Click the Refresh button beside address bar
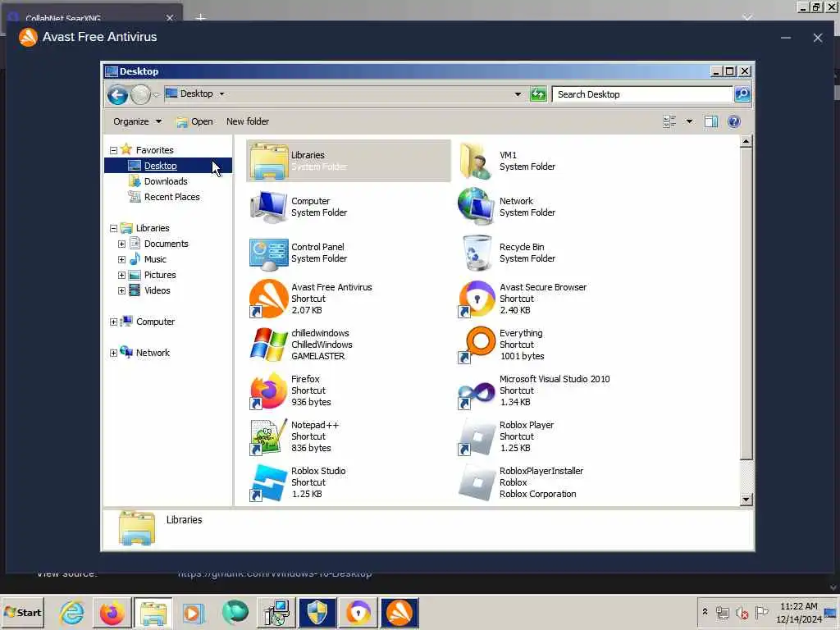840x630 pixels. point(538,94)
